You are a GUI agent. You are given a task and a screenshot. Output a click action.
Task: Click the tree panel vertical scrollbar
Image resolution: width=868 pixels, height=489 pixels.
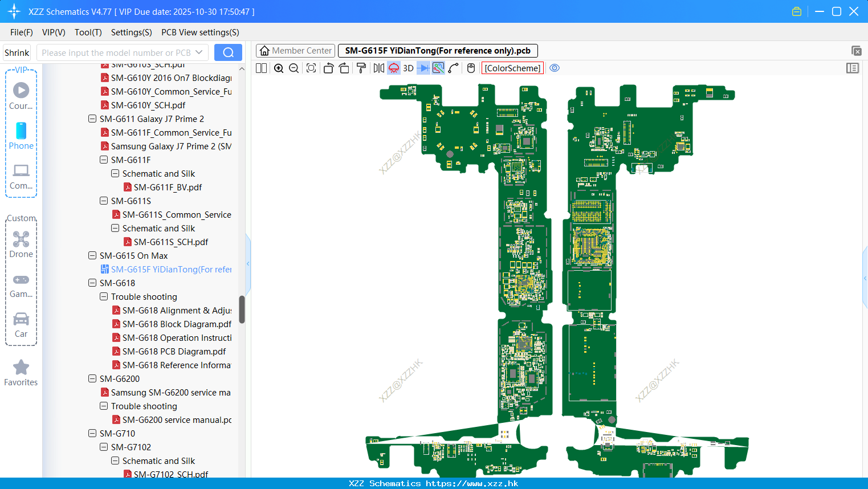242,309
